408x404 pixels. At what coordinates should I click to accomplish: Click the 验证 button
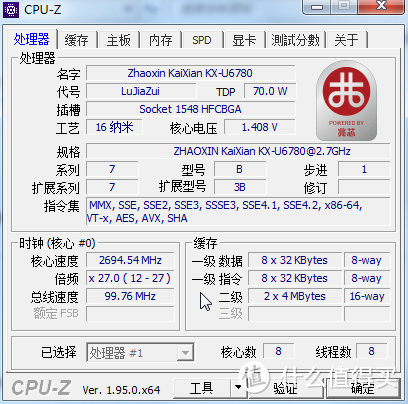point(285,388)
